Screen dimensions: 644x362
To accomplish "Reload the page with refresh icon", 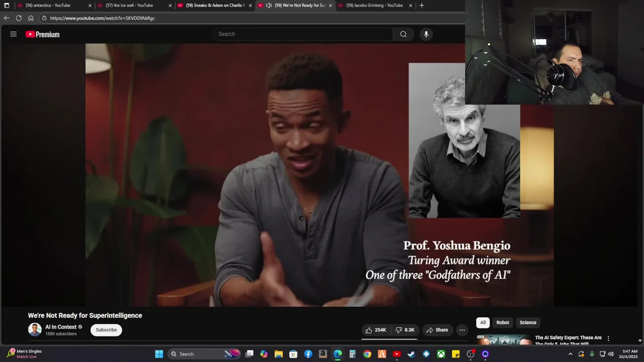I will [x=19, y=18].
